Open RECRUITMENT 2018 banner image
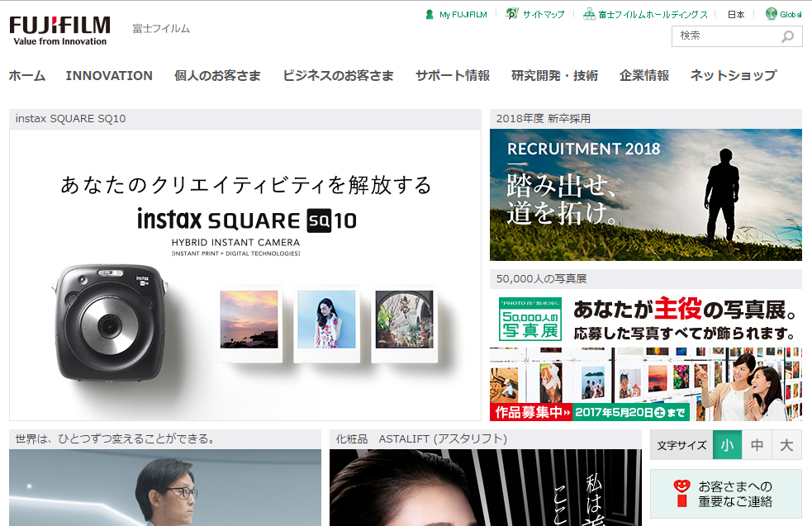This screenshot has height=526, width=812. coord(646,195)
